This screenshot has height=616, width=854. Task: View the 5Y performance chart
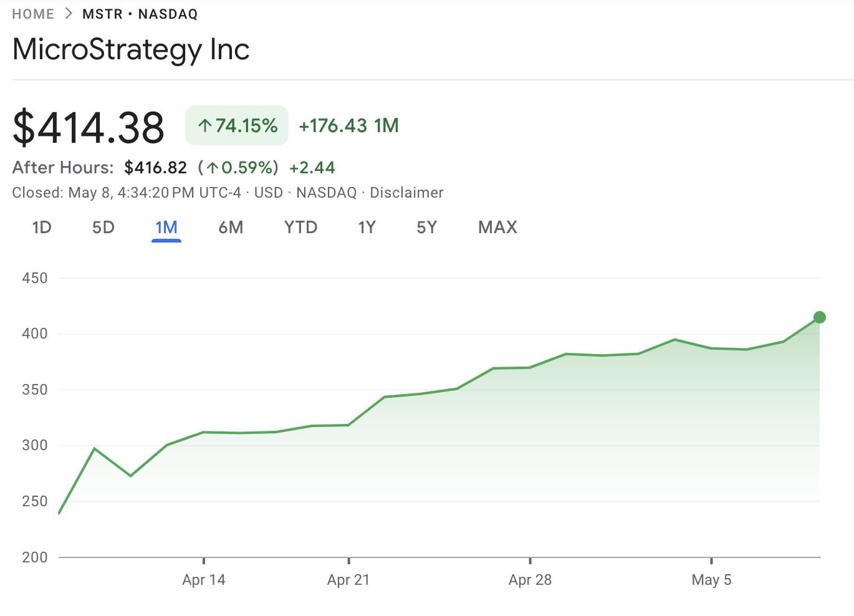[x=427, y=228]
